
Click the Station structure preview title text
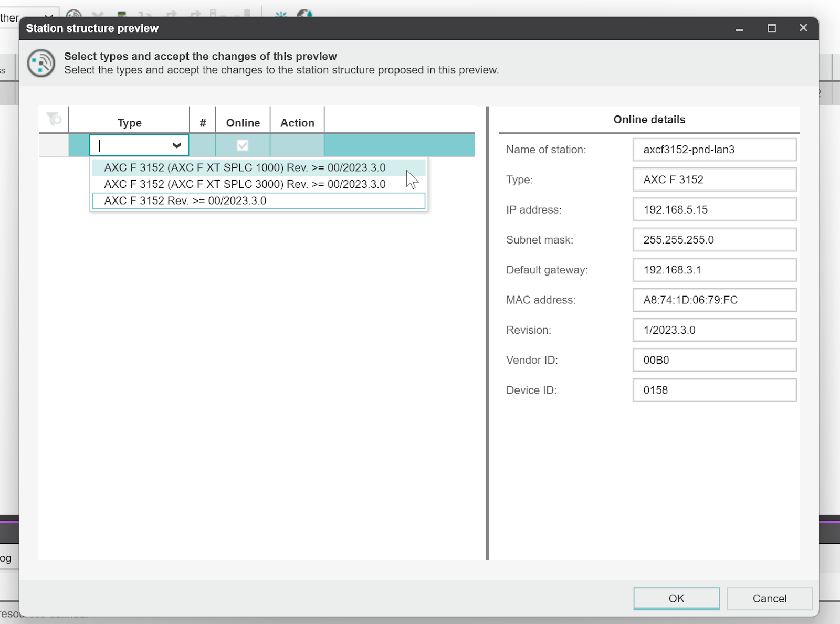point(92,28)
